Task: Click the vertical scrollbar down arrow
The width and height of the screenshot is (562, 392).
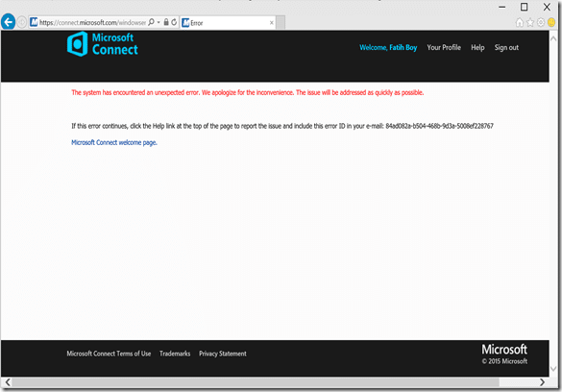Action: (553, 369)
